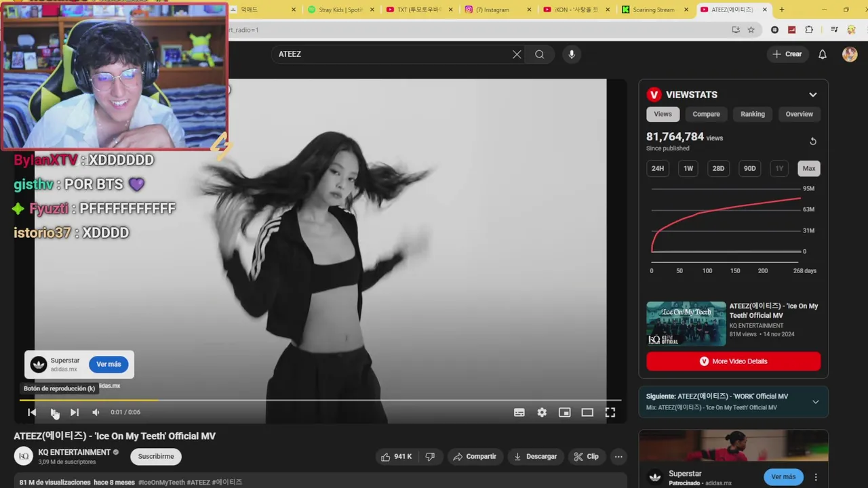The image size is (868, 488).
Task: Click the video title text
Action: [115, 436]
